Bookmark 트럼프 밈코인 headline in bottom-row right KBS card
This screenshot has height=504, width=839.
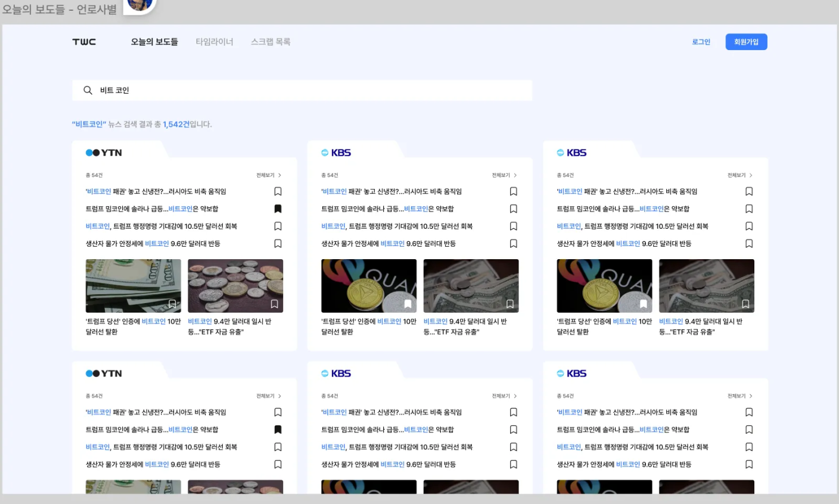749,430
